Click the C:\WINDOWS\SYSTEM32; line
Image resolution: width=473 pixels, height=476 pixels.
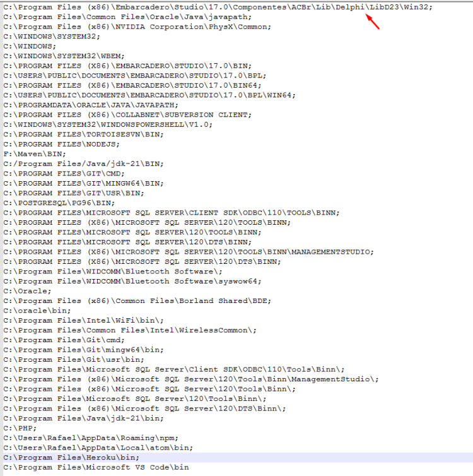point(52,37)
